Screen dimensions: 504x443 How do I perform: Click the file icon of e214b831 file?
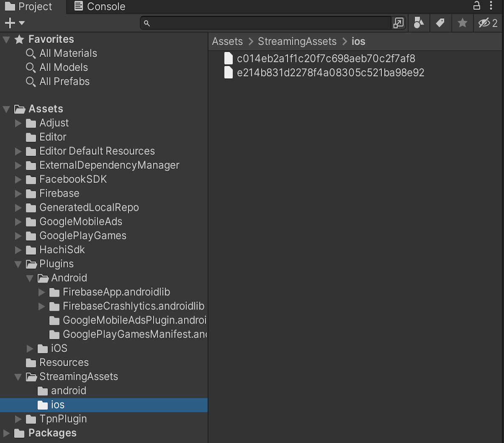tap(228, 73)
